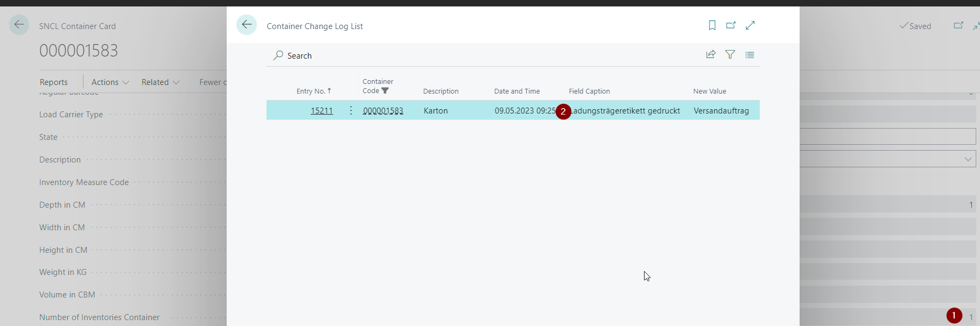Click the Description label on Container Card

60,159
